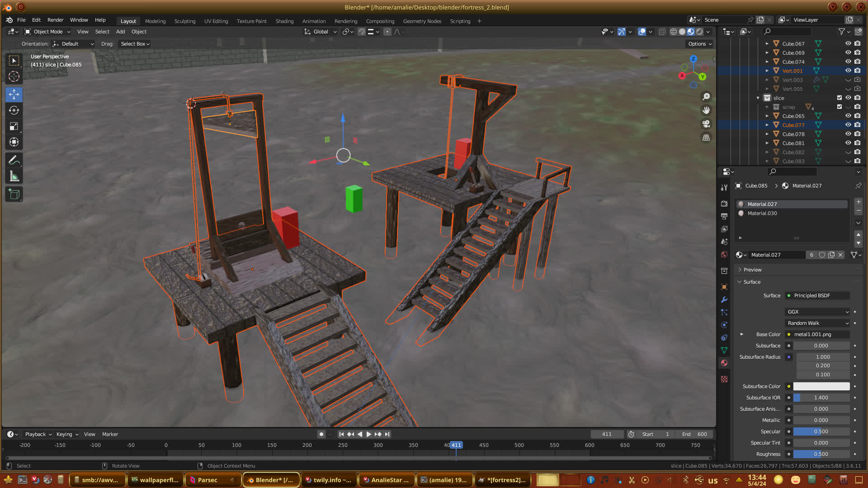Open the Render menu
The height and width of the screenshot is (488, 868).
coord(55,20)
